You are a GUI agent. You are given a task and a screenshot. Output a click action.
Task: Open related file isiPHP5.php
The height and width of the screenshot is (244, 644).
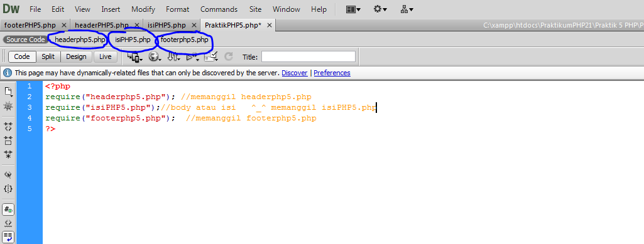pos(133,40)
